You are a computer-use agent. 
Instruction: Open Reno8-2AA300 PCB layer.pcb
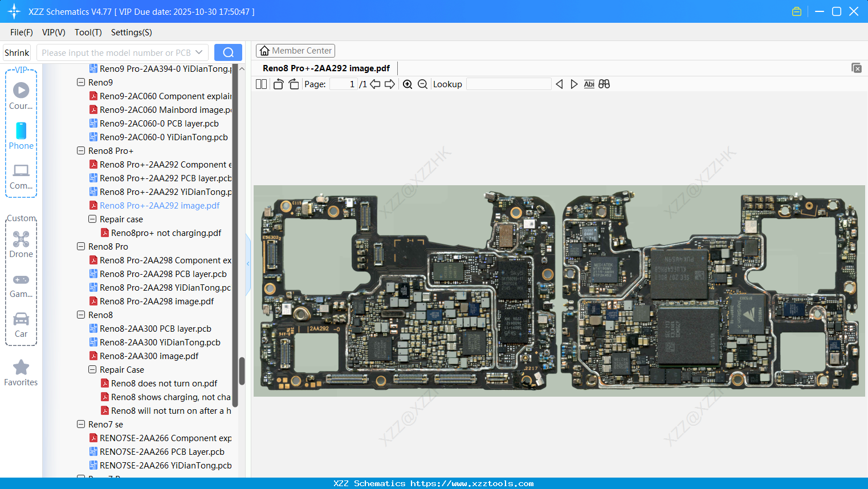(x=150, y=329)
